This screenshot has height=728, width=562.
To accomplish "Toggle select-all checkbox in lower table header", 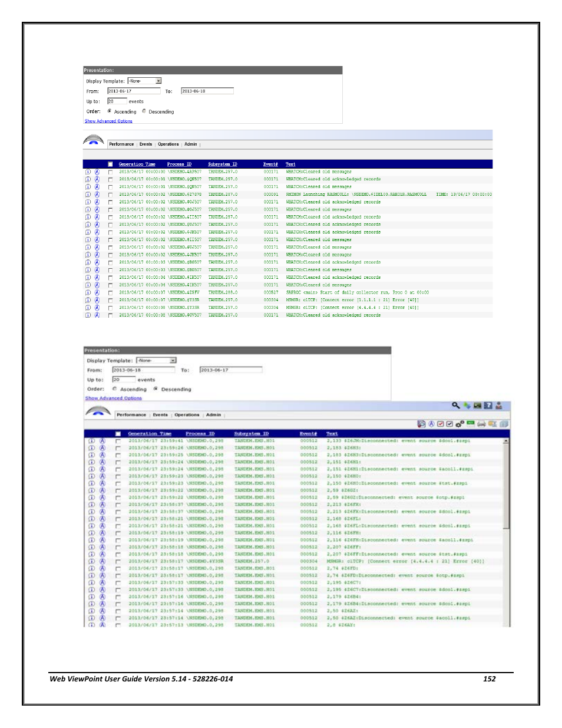I will tap(118, 434).
